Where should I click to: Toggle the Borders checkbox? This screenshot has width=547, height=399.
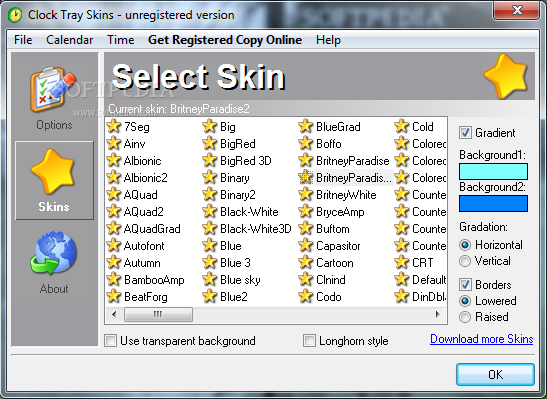(465, 285)
